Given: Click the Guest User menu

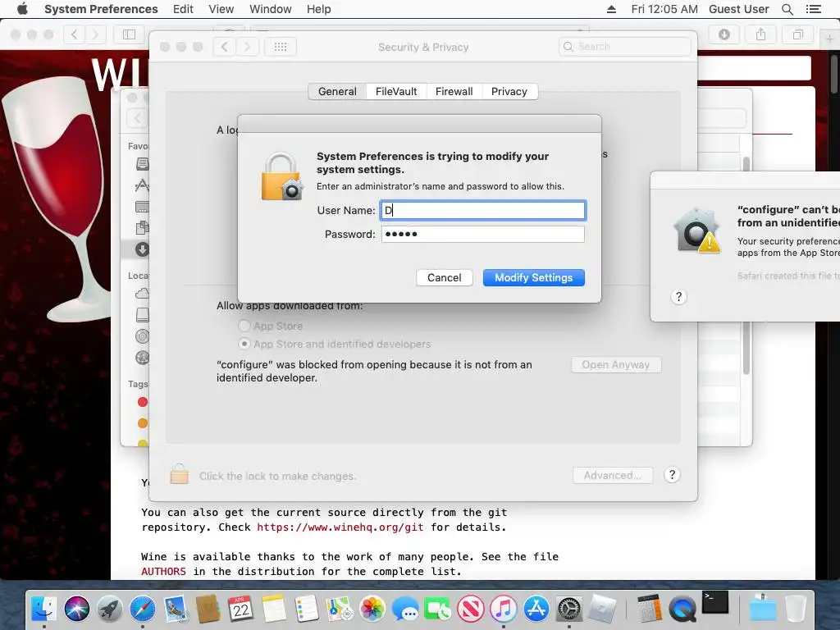Looking at the screenshot, I should (739, 9).
